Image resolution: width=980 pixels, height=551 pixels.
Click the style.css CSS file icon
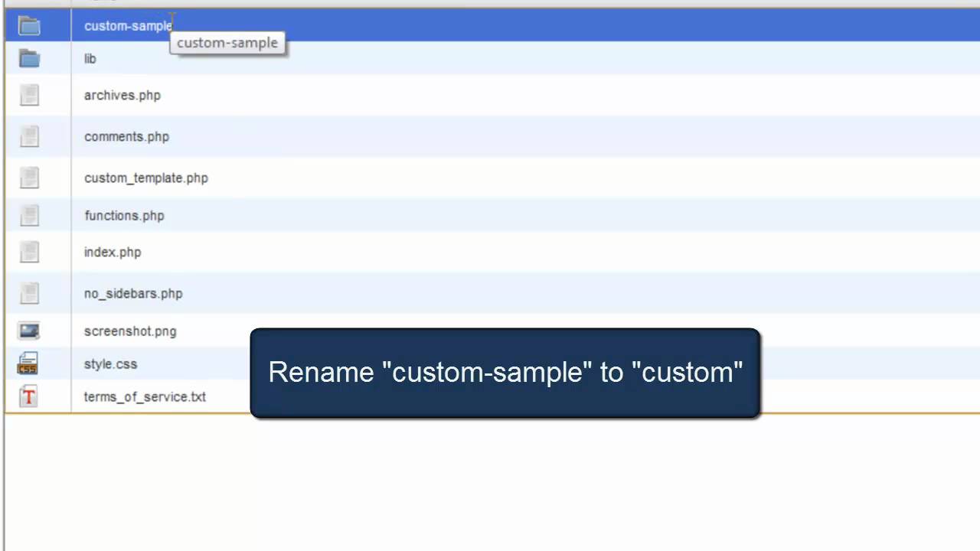click(x=28, y=364)
